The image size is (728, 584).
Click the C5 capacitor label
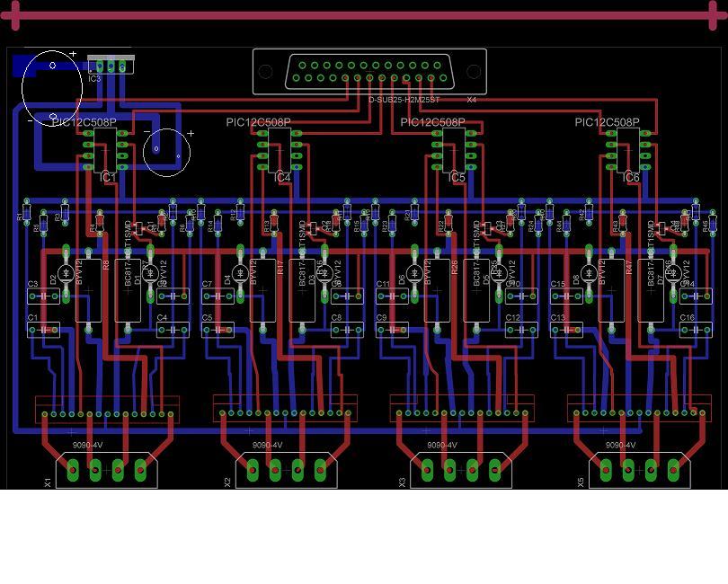(x=207, y=318)
